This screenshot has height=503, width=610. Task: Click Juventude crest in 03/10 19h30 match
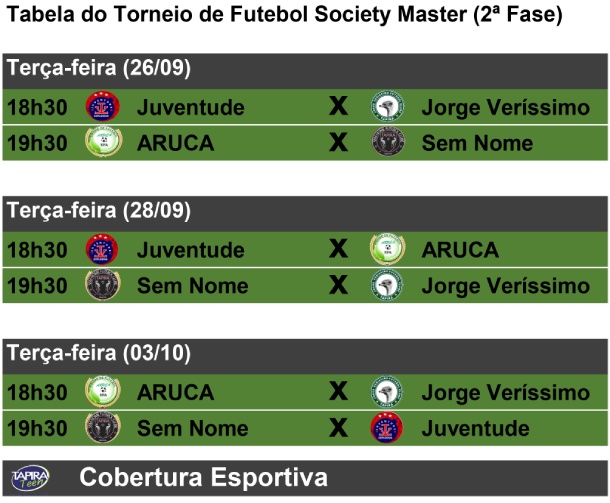[x=386, y=427]
